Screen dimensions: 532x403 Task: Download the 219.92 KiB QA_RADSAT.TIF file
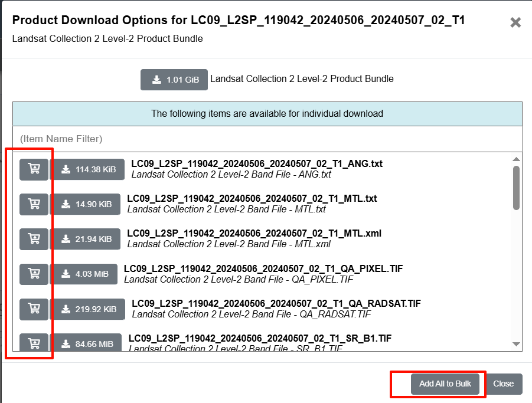[x=88, y=309]
